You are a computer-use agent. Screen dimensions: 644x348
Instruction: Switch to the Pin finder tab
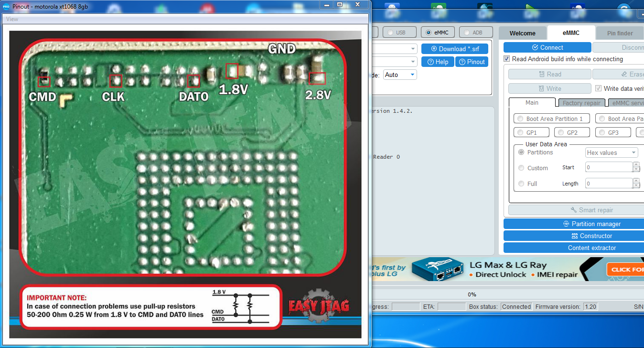tap(620, 33)
